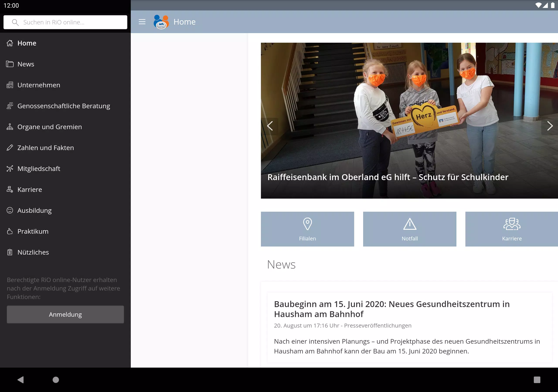This screenshot has height=392, width=558.
Task: Click the news teaser 'Nach einer intensiven Planungs'
Action: 407,346
